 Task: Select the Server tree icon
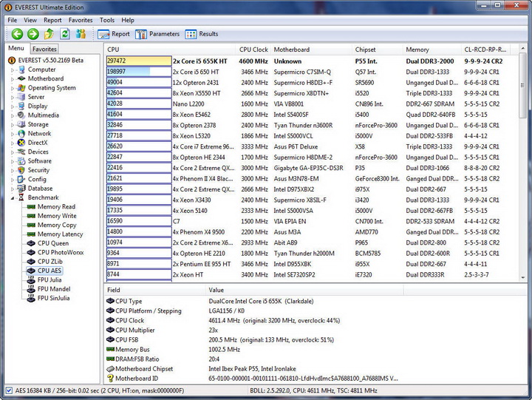click(x=21, y=97)
